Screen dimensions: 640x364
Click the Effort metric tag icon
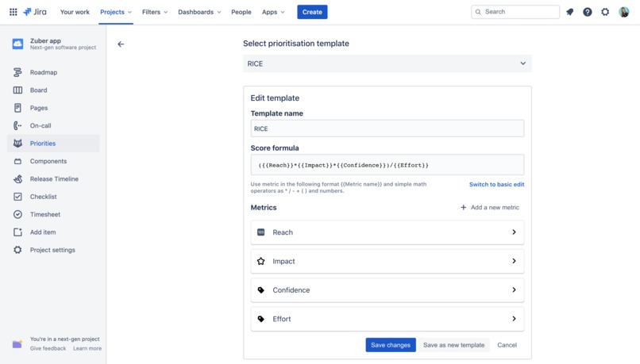(260, 319)
